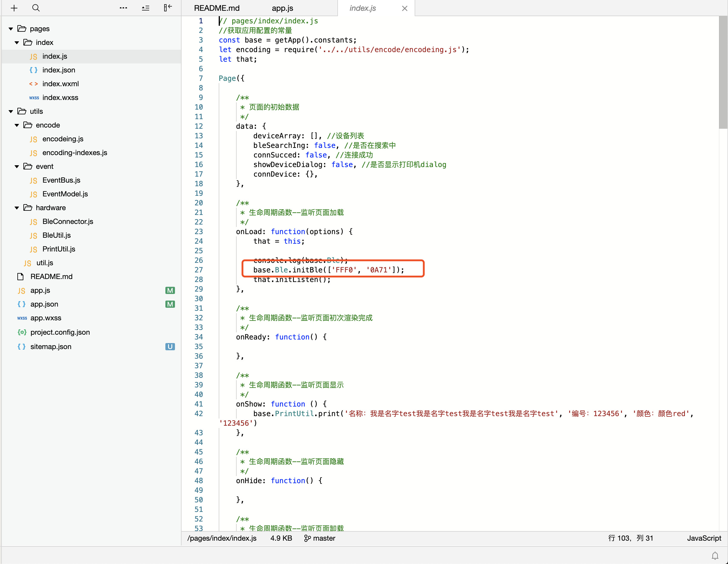Click the wxss icon of index.wxss
Screen dimensions: 728x564
pyautogui.click(x=34, y=98)
